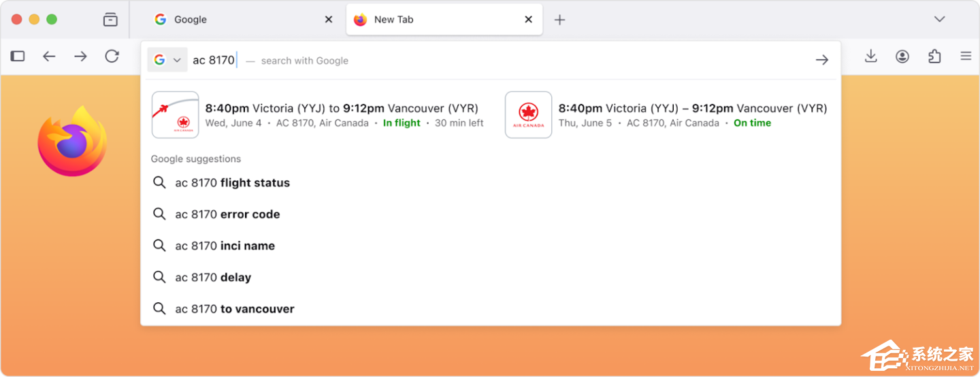Select suggestion ac 8170 delay
Image resolution: width=980 pixels, height=377 pixels.
[x=491, y=278]
